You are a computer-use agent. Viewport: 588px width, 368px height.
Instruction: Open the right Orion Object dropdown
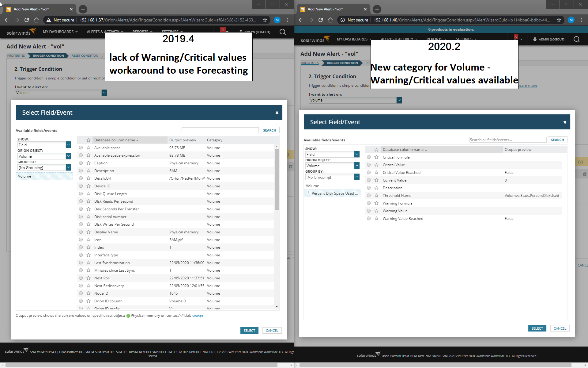click(x=357, y=166)
